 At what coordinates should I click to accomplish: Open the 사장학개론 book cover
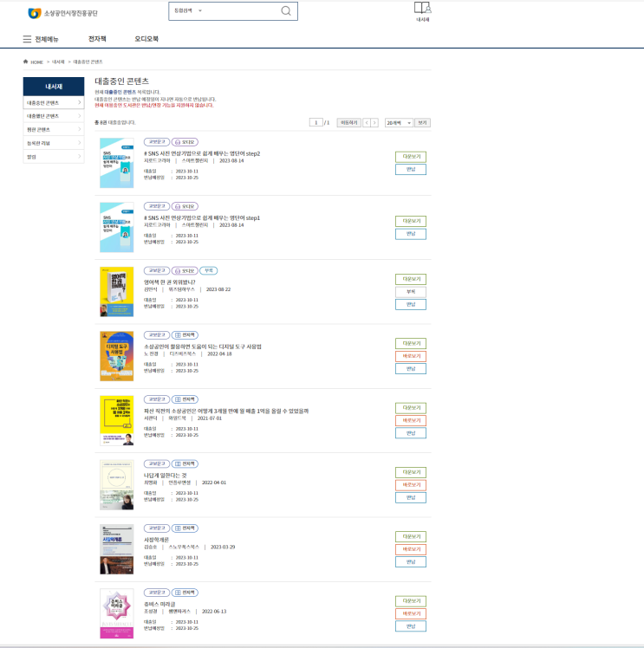116,549
